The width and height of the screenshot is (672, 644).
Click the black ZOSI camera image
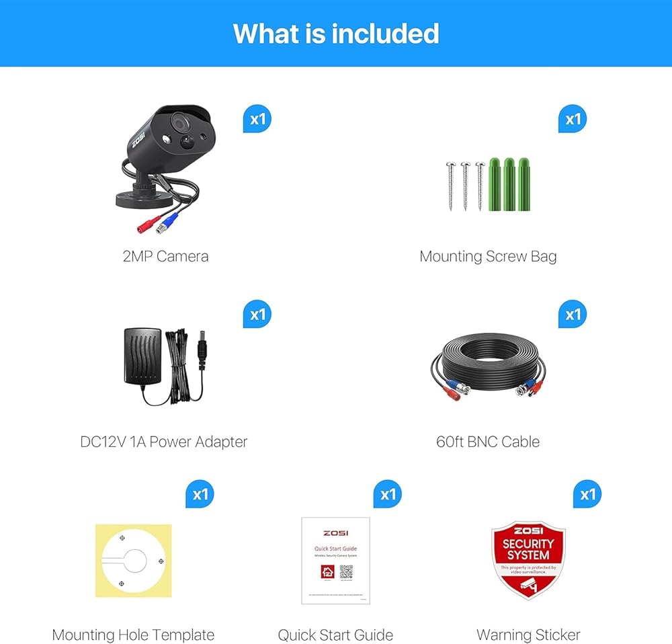point(165,169)
